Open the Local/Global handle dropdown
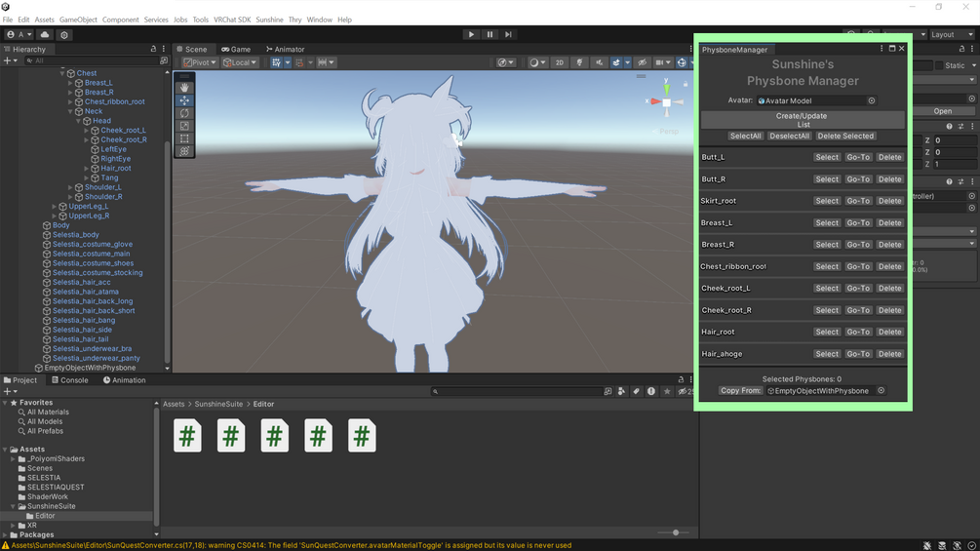The image size is (980, 551). tap(240, 62)
